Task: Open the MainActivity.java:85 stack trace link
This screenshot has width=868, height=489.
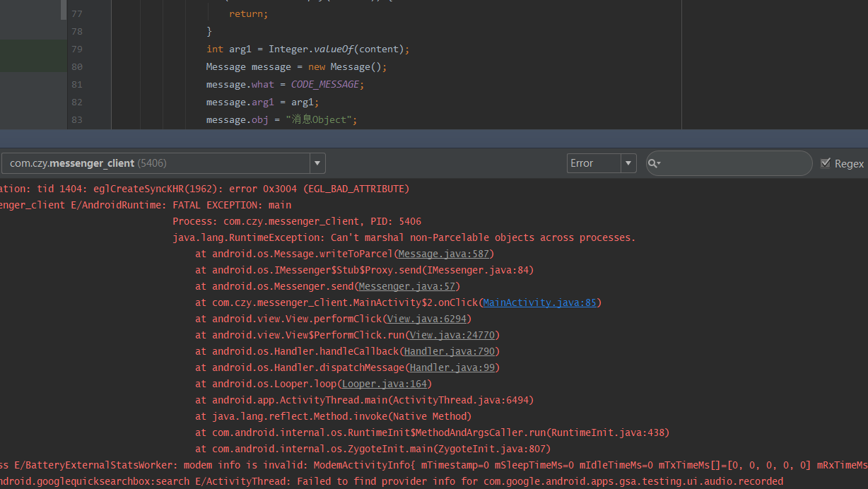Action: [x=539, y=302]
